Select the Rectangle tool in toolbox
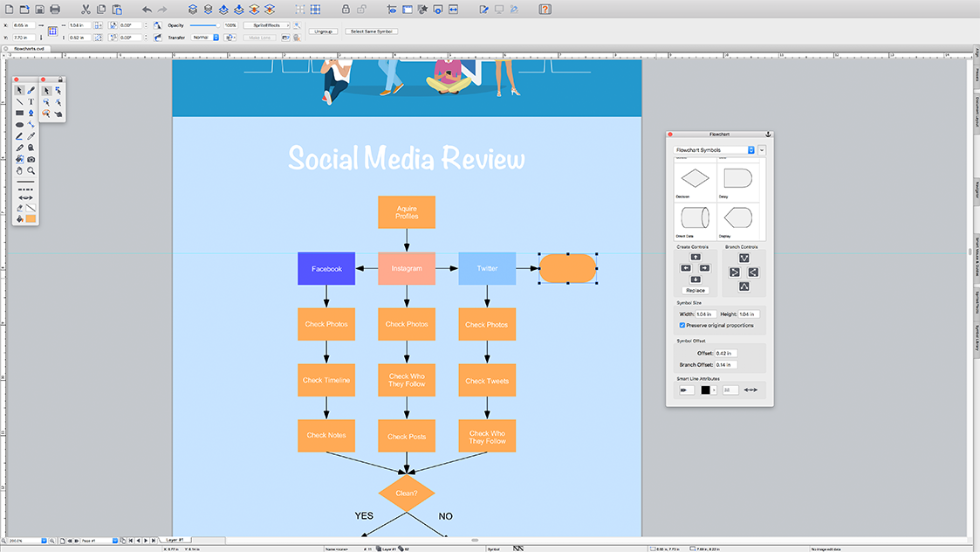The width and height of the screenshot is (980, 552). [x=19, y=114]
